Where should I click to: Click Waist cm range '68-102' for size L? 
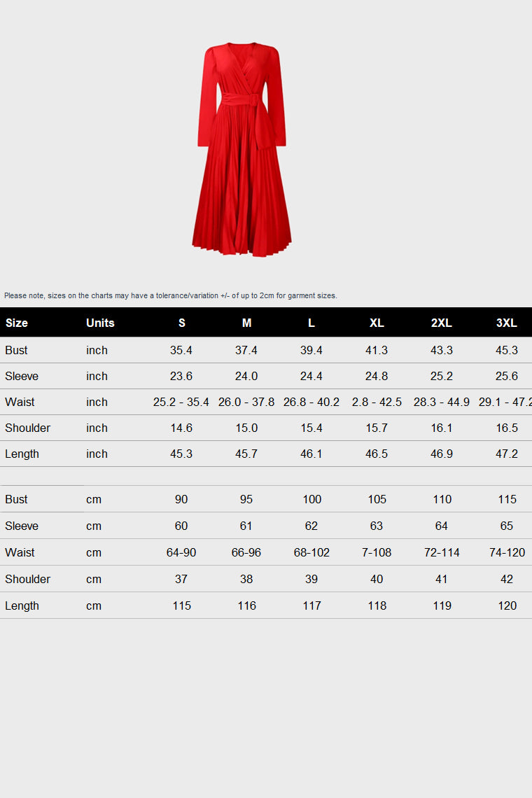tap(311, 552)
